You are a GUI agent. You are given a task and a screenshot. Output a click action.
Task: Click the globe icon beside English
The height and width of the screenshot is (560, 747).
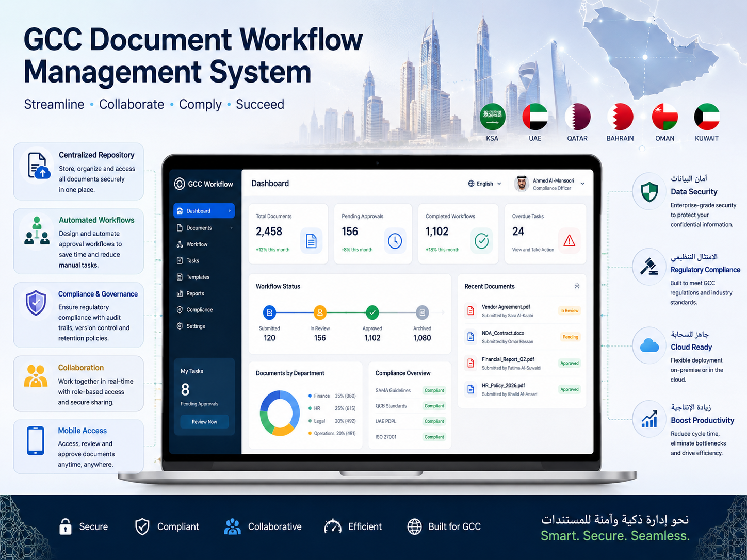pyautogui.click(x=471, y=184)
